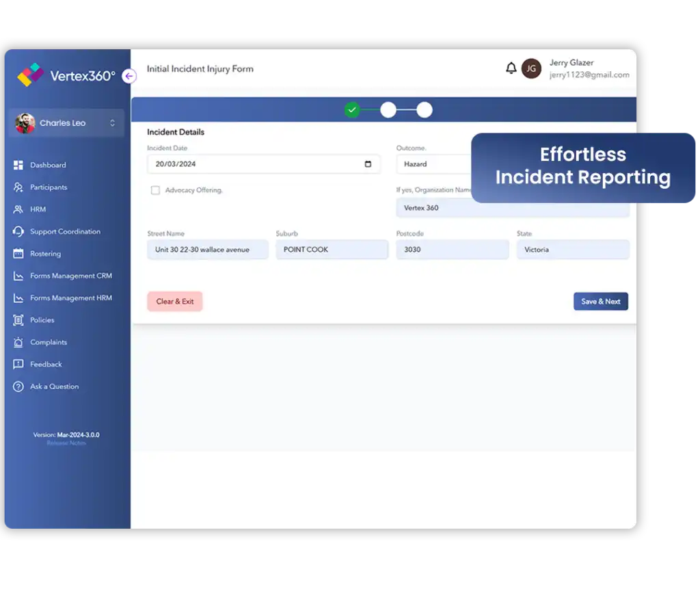This screenshot has width=700, height=589.
Task: Click the Dashboard grid icon
Action: click(x=18, y=165)
